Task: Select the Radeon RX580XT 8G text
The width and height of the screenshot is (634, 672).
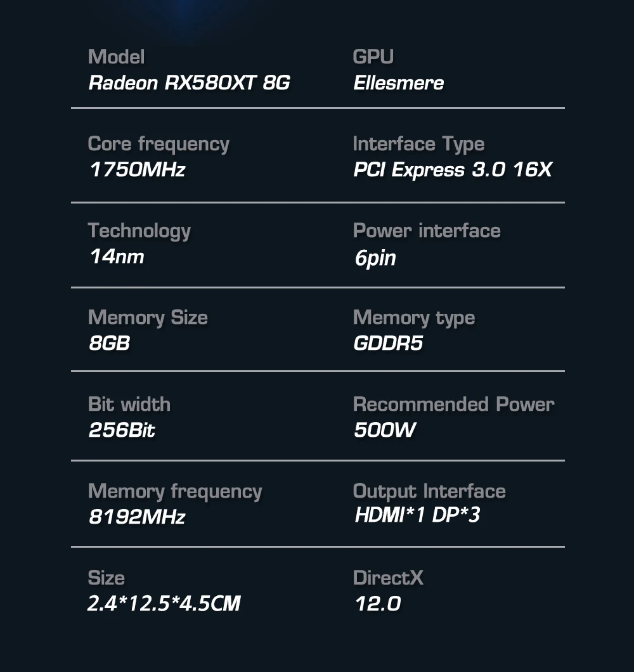Action: coord(189,82)
